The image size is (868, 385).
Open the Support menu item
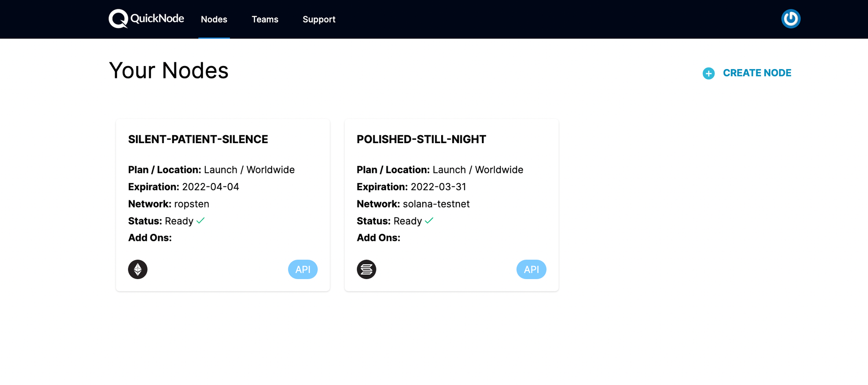click(319, 19)
